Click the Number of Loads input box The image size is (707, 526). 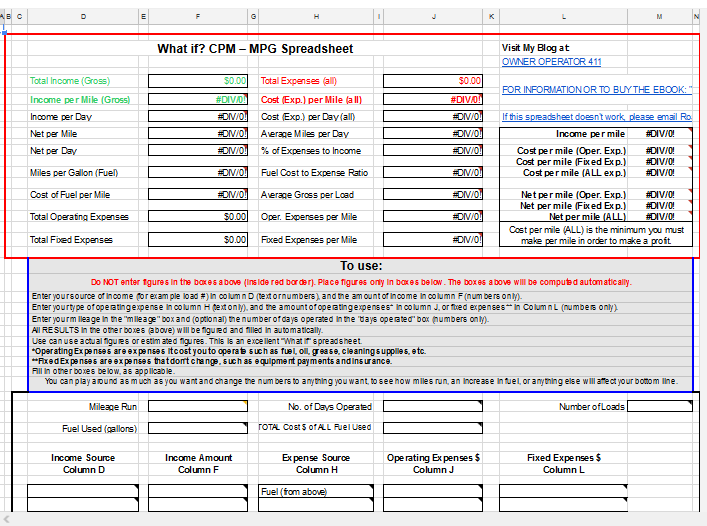tap(660, 406)
